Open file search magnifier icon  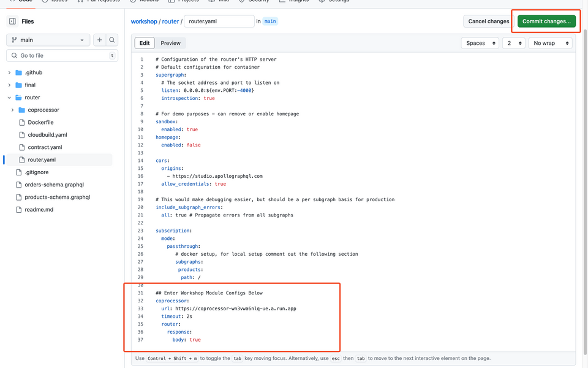pos(111,40)
